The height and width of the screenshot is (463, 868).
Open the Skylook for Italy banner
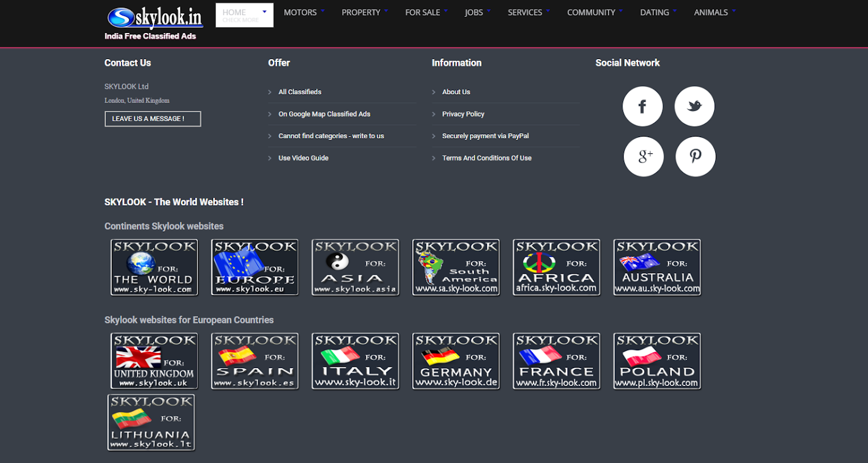pyautogui.click(x=356, y=361)
